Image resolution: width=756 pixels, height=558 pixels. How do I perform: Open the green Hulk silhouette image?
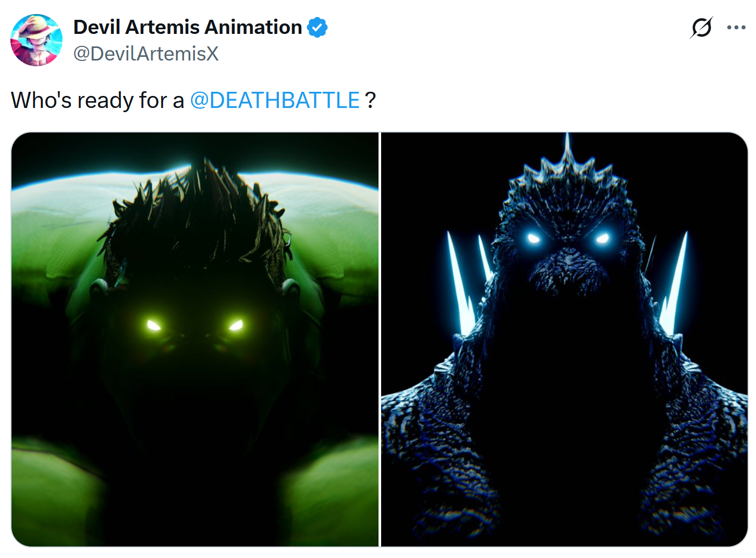195,339
